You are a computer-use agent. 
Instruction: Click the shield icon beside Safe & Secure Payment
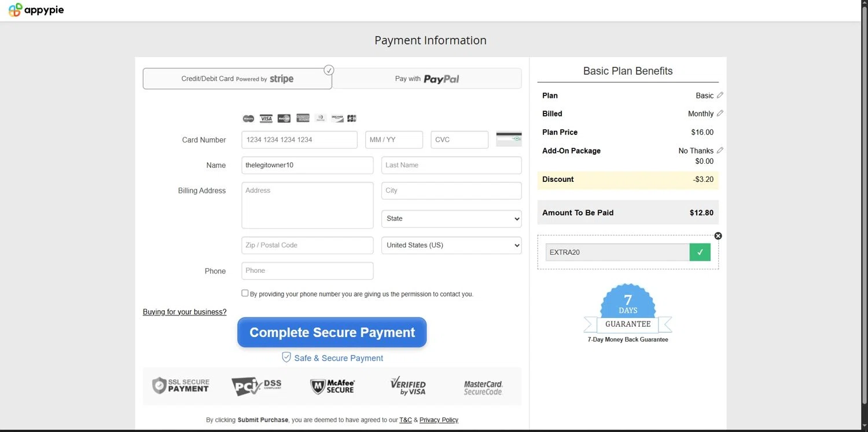pos(286,357)
